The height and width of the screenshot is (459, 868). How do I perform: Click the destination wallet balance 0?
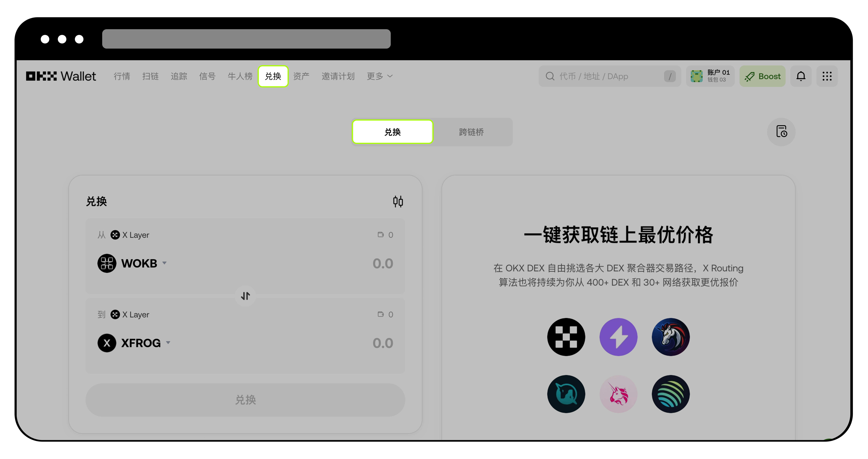pos(385,314)
